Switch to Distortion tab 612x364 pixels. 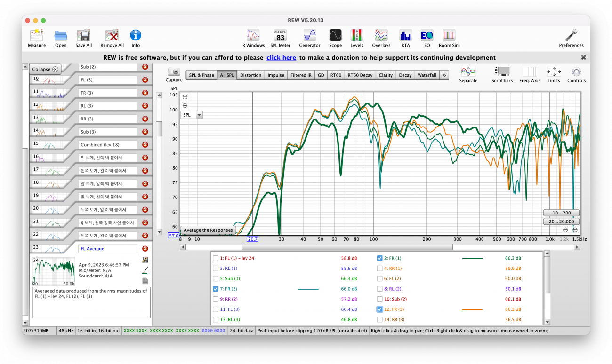(250, 75)
